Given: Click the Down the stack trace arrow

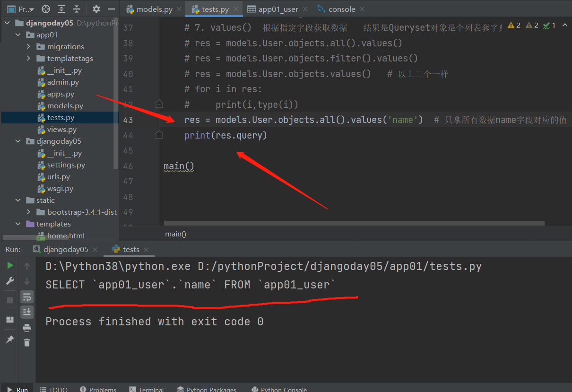Looking at the screenshot, I should click(27, 281).
